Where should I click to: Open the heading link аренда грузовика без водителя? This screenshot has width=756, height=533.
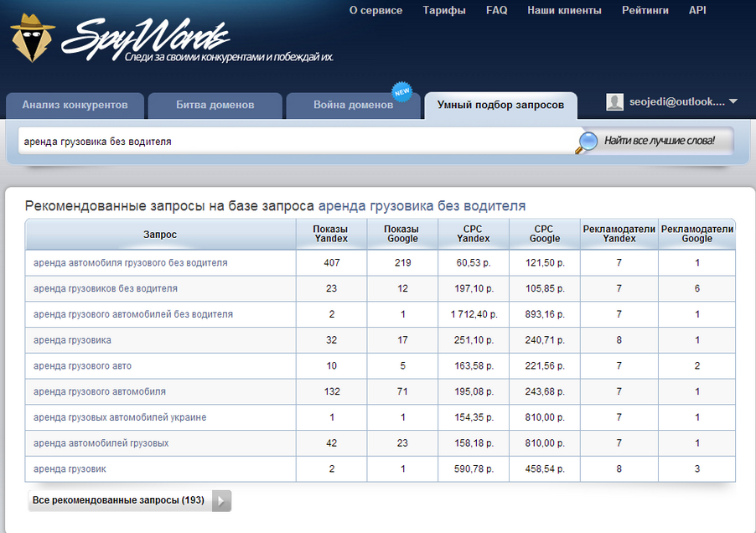422,206
